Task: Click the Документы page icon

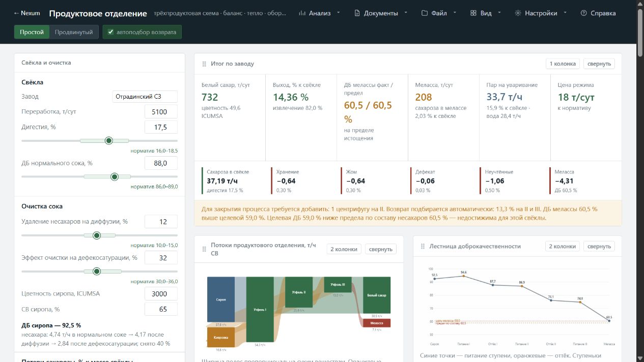Action: (357, 13)
